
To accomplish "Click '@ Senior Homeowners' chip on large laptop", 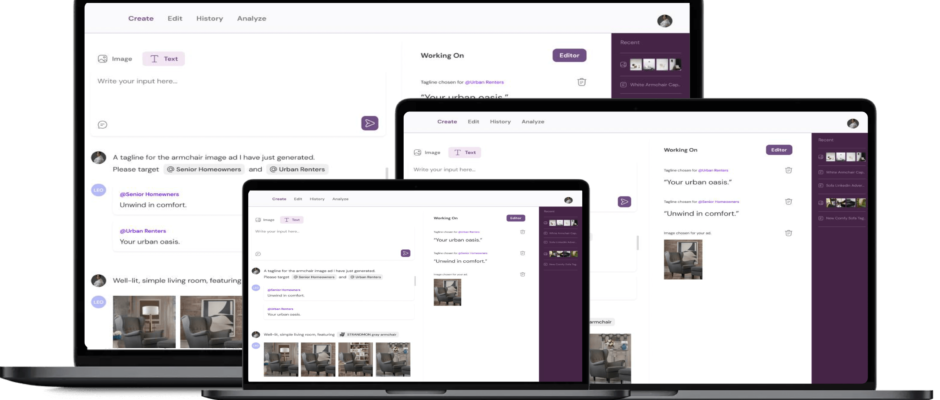I will click(x=204, y=170).
